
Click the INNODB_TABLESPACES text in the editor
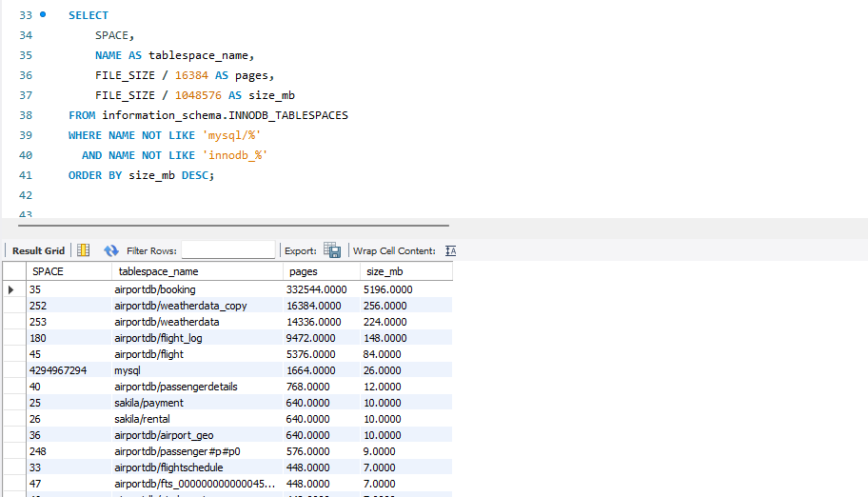coord(292,115)
